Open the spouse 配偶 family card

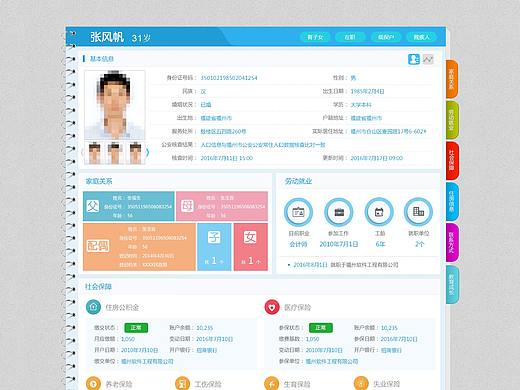pyautogui.click(x=139, y=247)
